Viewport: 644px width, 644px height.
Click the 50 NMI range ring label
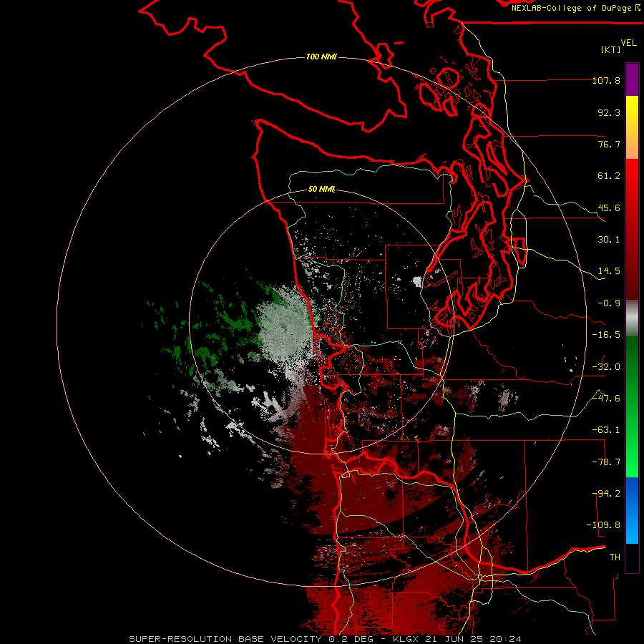(321, 190)
